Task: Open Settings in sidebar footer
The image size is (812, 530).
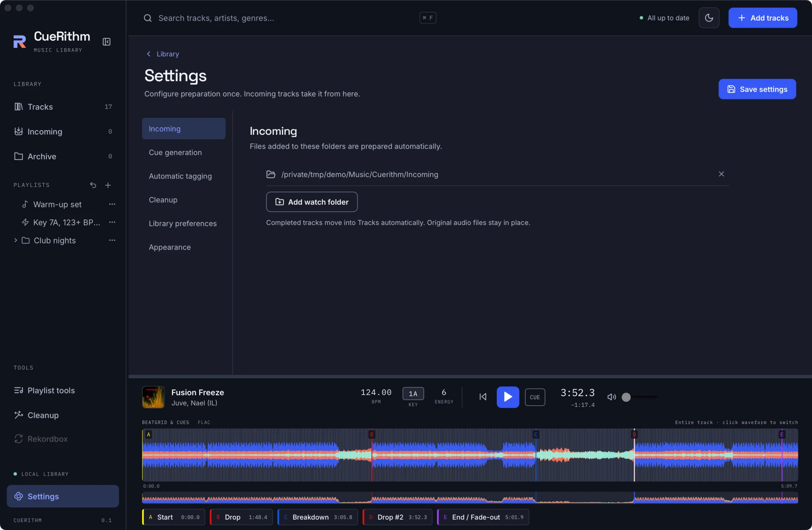Action: 63,496
